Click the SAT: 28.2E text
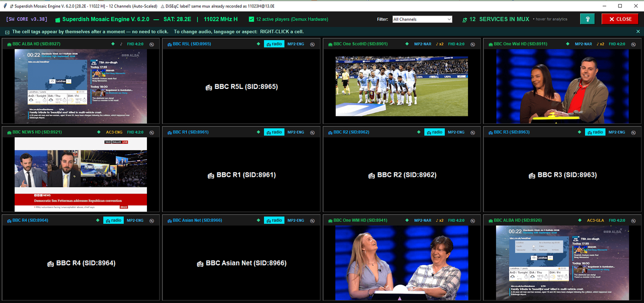Viewport: 644px width, 303px height. pos(177,19)
